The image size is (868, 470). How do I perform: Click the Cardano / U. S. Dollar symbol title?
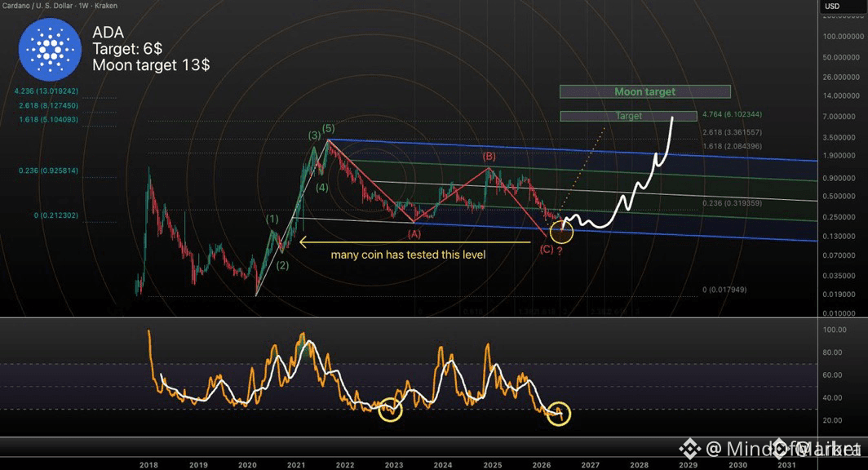click(59, 6)
